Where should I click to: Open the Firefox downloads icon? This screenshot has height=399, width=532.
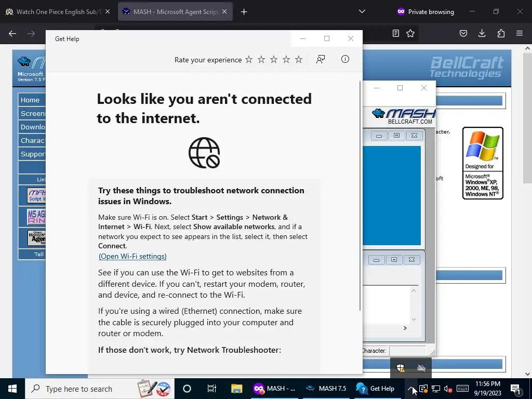[482, 33]
